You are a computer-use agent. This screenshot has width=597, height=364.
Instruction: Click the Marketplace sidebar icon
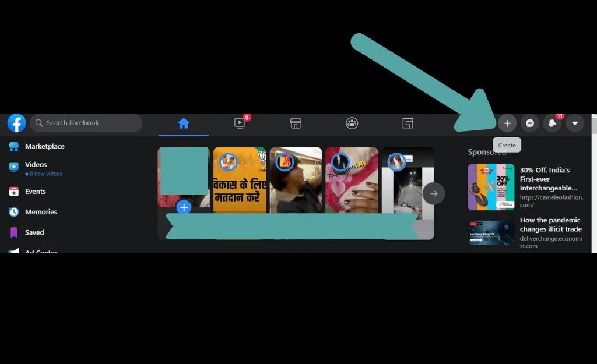coord(14,146)
